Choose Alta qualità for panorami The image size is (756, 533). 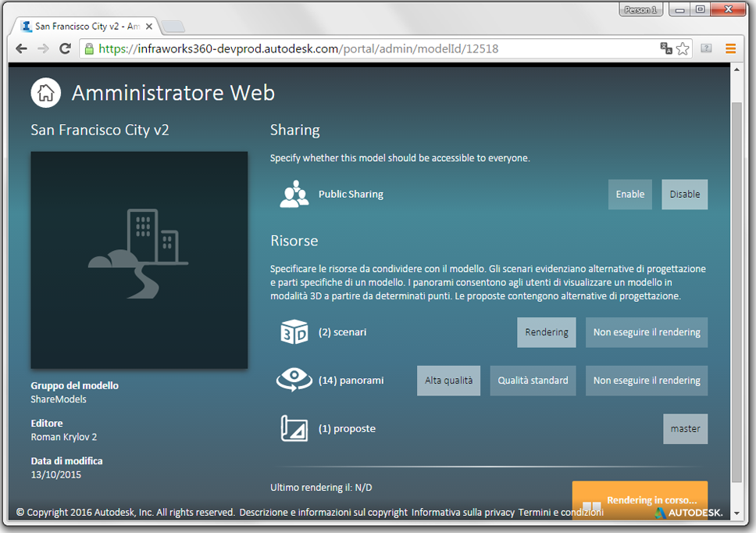tap(448, 381)
